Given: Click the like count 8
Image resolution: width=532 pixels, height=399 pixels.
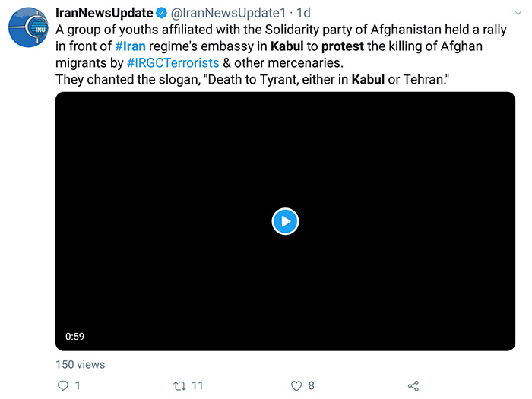Looking at the screenshot, I should 311,385.
